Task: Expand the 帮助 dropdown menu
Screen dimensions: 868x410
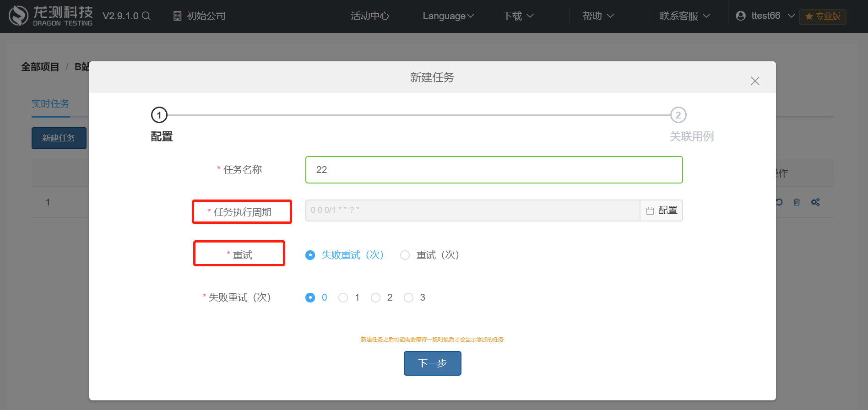Action: click(598, 16)
